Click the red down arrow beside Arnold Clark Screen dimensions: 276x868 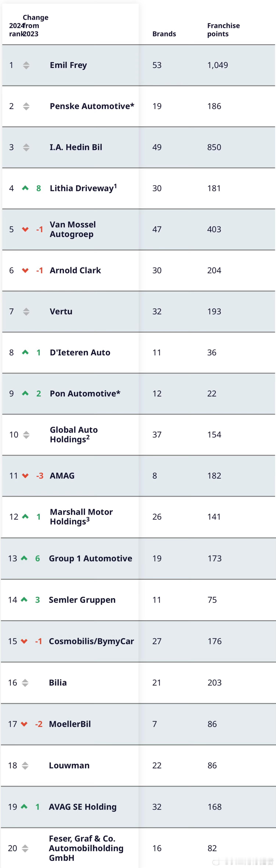(25, 270)
